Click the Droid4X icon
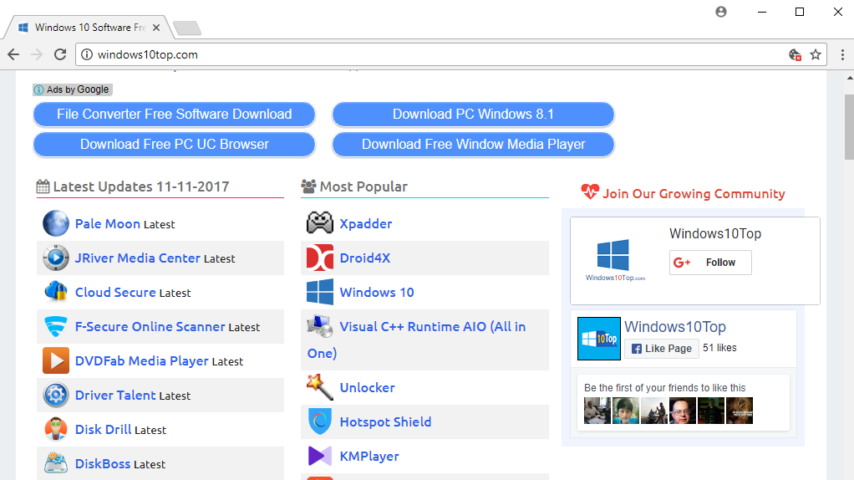Viewport: 854px width, 480px height. pyautogui.click(x=320, y=258)
